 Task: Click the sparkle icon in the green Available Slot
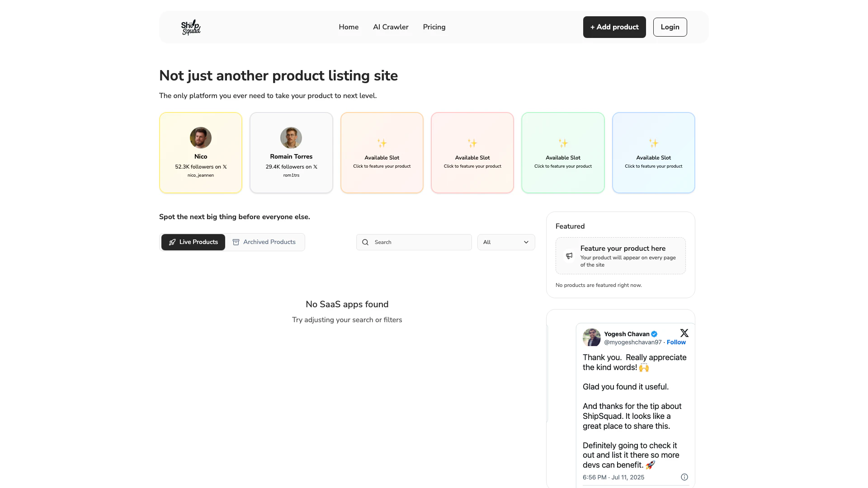(563, 143)
